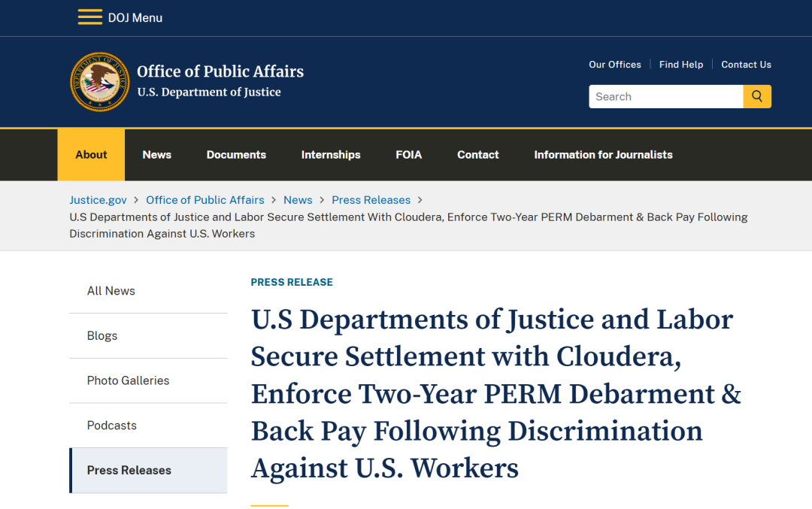Go to the Find Help link
Image resolution: width=812 pixels, height=509 pixels.
681,65
